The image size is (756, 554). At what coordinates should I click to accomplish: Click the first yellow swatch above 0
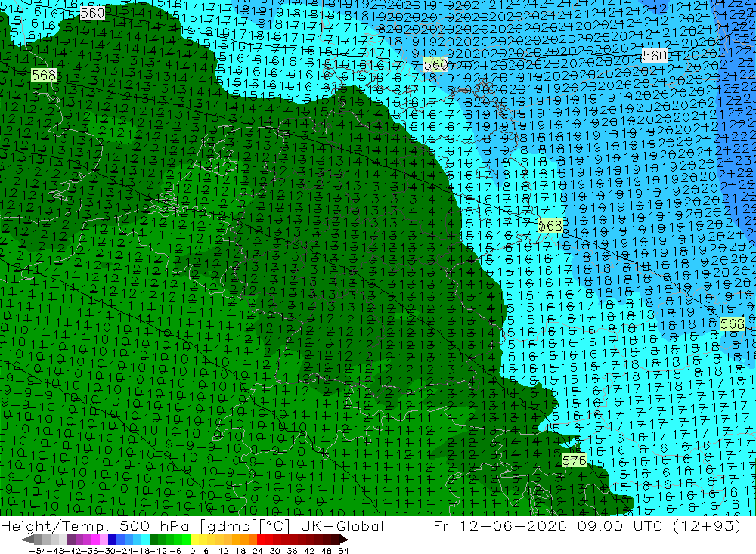(194, 539)
